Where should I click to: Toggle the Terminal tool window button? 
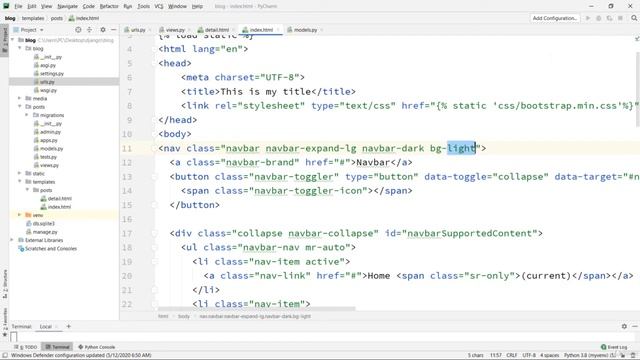point(58,347)
